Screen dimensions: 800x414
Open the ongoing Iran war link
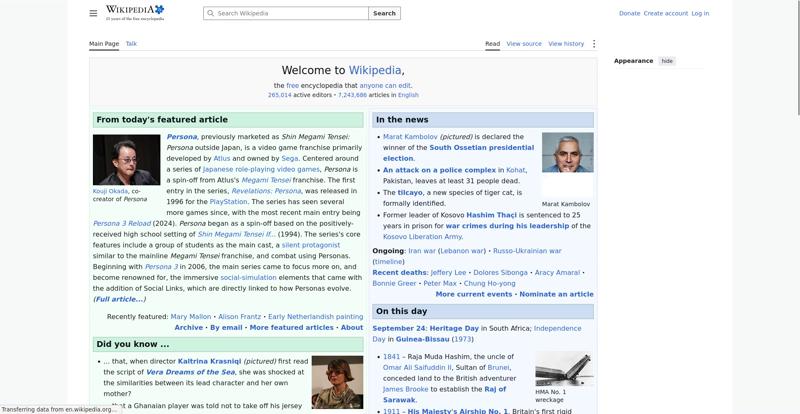[x=422, y=251]
